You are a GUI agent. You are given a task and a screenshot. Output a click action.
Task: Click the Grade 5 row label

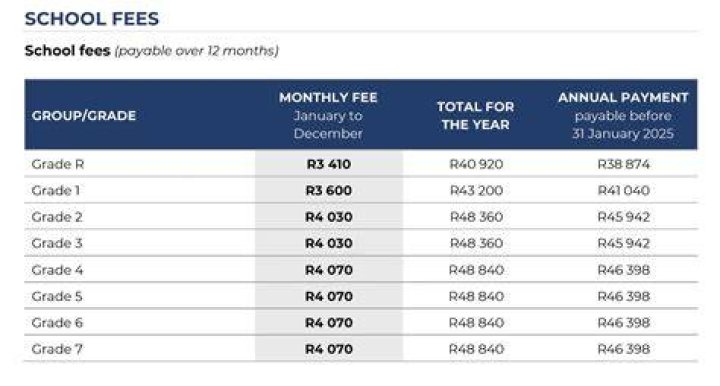(57, 296)
